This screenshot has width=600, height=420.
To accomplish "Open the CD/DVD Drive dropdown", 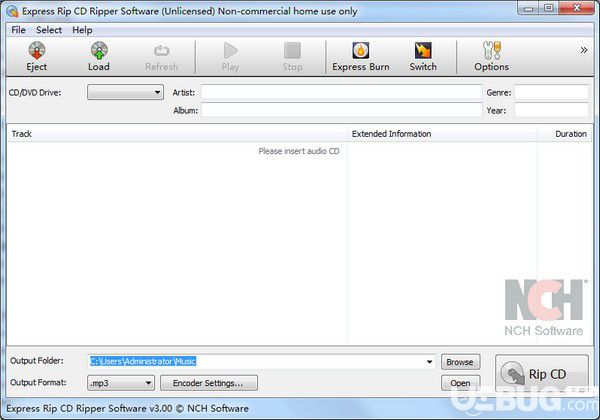I will click(125, 92).
